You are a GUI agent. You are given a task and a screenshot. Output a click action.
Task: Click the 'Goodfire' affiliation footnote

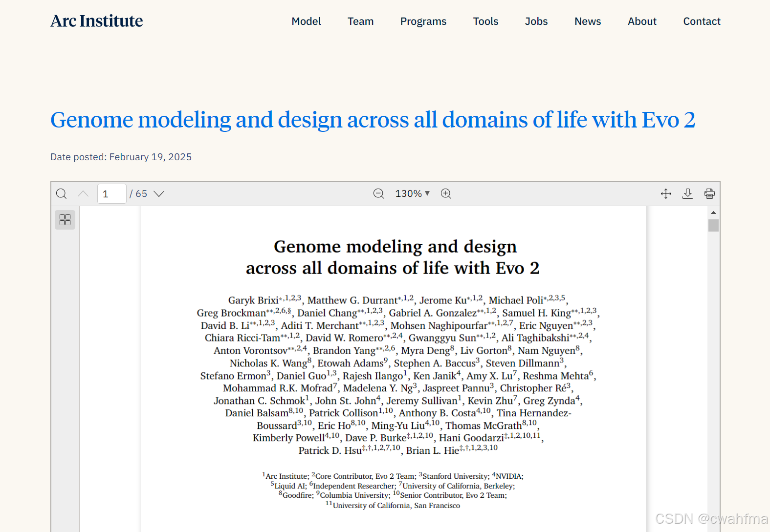pos(297,495)
